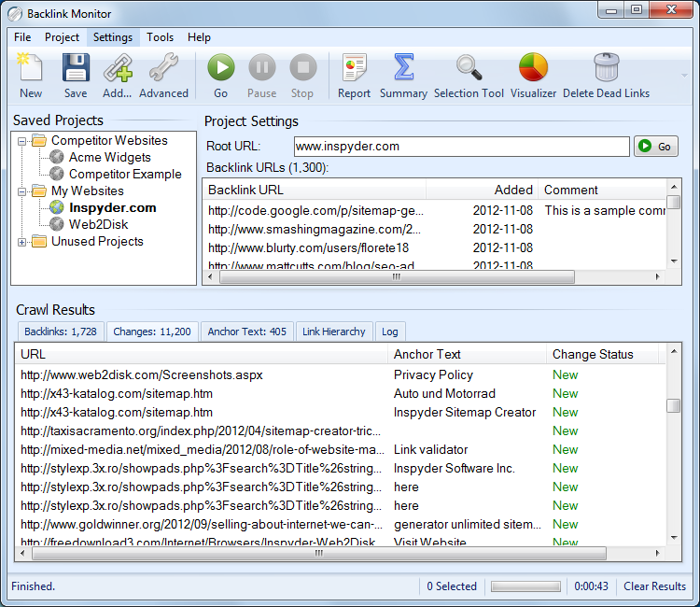Screen dimensions: 700x607
Task: Switch to the Anchor Text: 405 tab
Action: [x=247, y=332]
